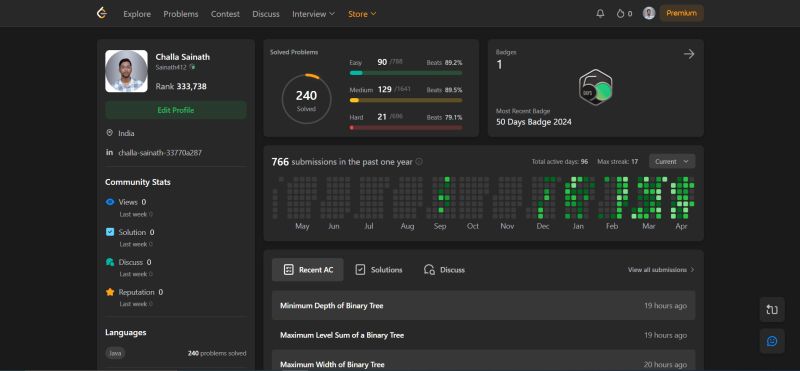
Task: Click the LeetCode logo icon
Action: coord(102,13)
